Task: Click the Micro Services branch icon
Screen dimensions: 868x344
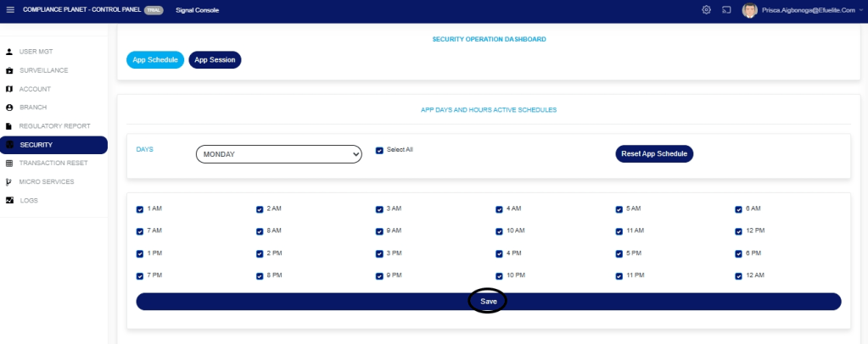Action: pyautogui.click(x=9, y=182)
